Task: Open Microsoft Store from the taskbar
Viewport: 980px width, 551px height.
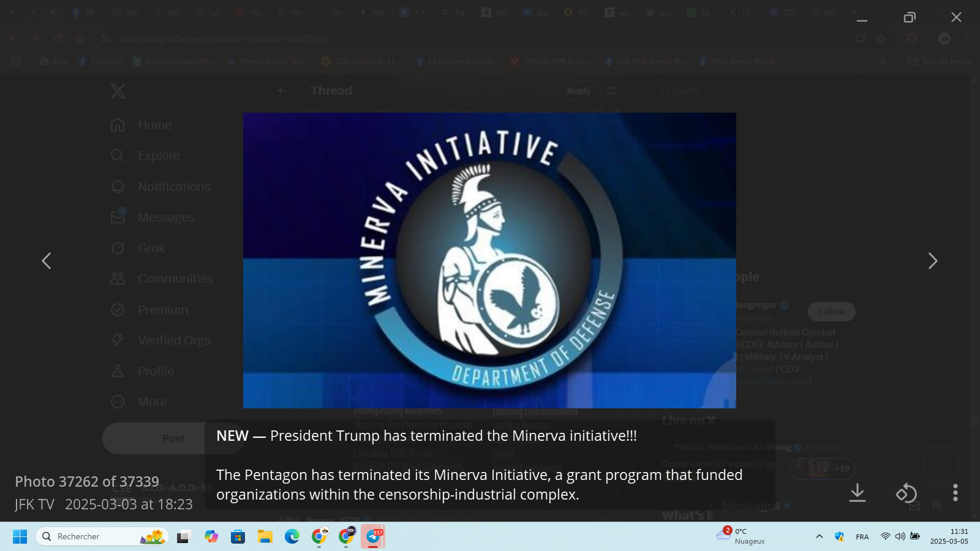Action: click(238, 537)
